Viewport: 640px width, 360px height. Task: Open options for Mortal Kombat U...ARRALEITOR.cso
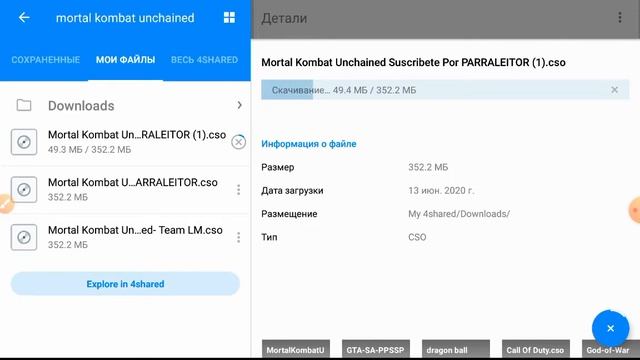[238, 190]
